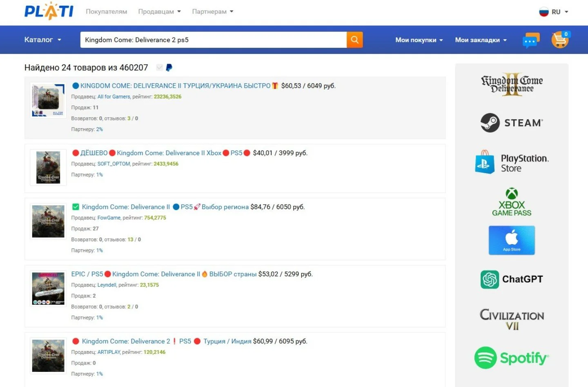Click the orange search magnifier button
This screenshot has height=387, width=588.
click(x=354, y=40)
